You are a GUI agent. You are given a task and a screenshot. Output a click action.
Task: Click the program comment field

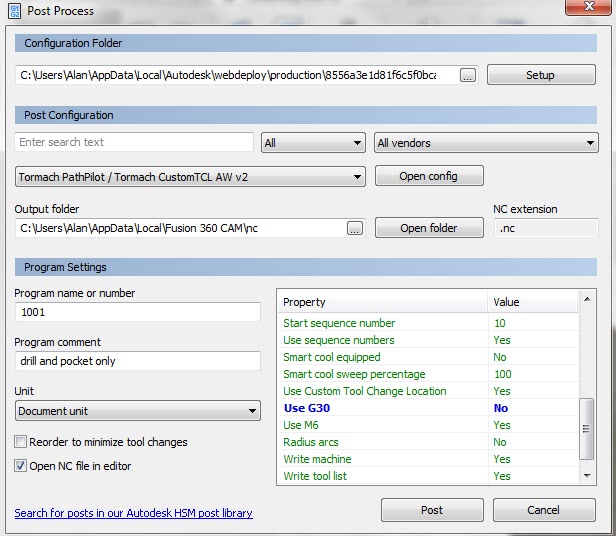(138, 361)
